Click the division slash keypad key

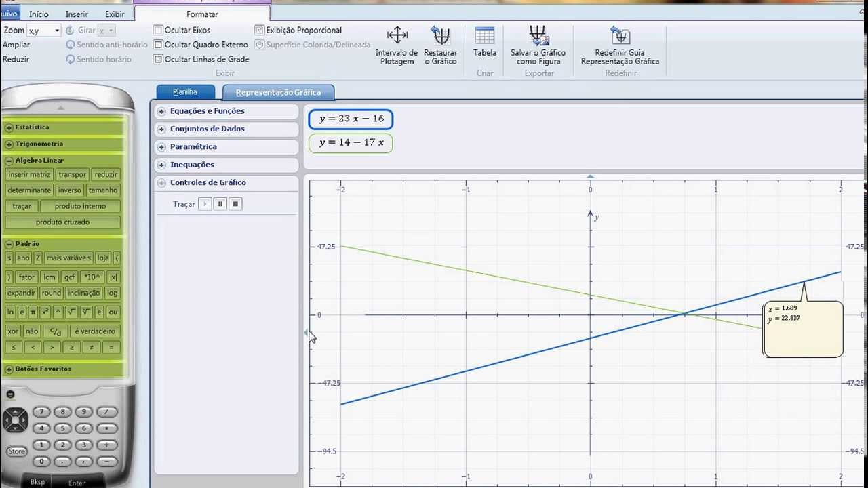pos(106,411)
